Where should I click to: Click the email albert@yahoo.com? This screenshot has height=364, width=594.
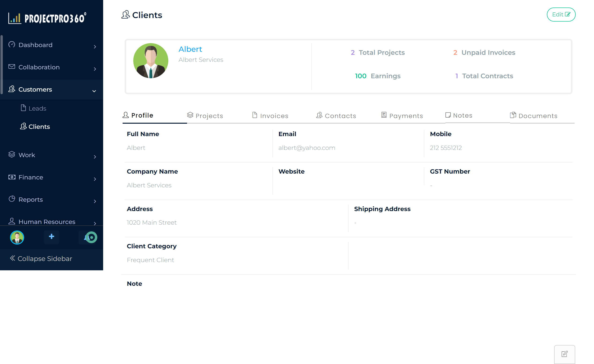(307, 148)
